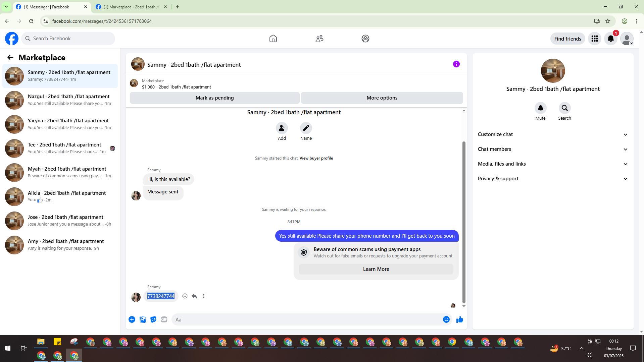The width and height of the screenshot is (644, 362).
Task: Click the Find friends button
Action: pyautogui.click(x=567, y=39)
